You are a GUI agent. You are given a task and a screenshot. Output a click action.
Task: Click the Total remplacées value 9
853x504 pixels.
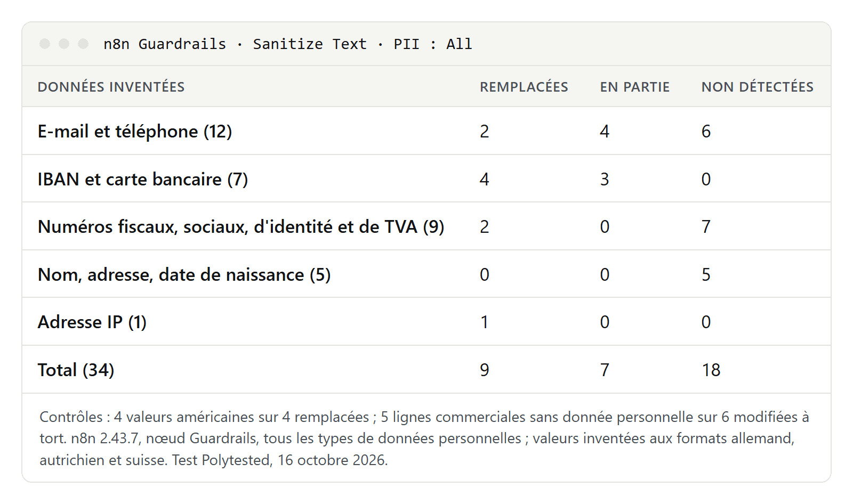point(484,370)
